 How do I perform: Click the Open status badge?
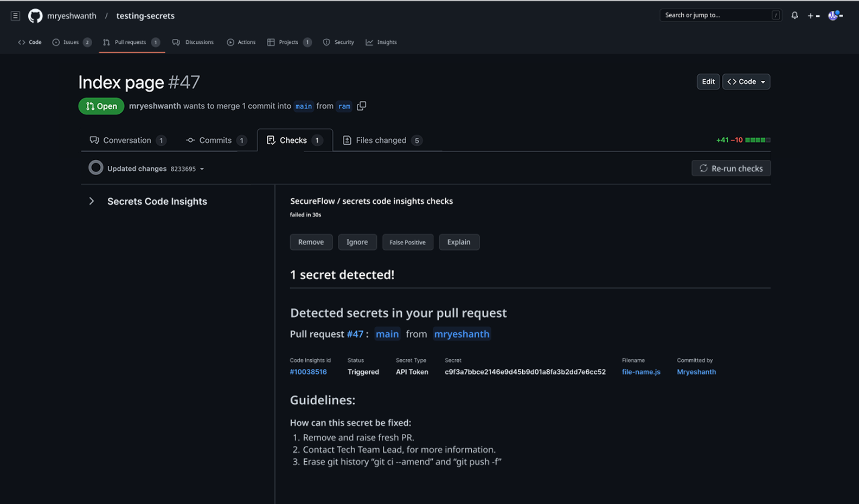pyautogui.click(x=101, y=106)
